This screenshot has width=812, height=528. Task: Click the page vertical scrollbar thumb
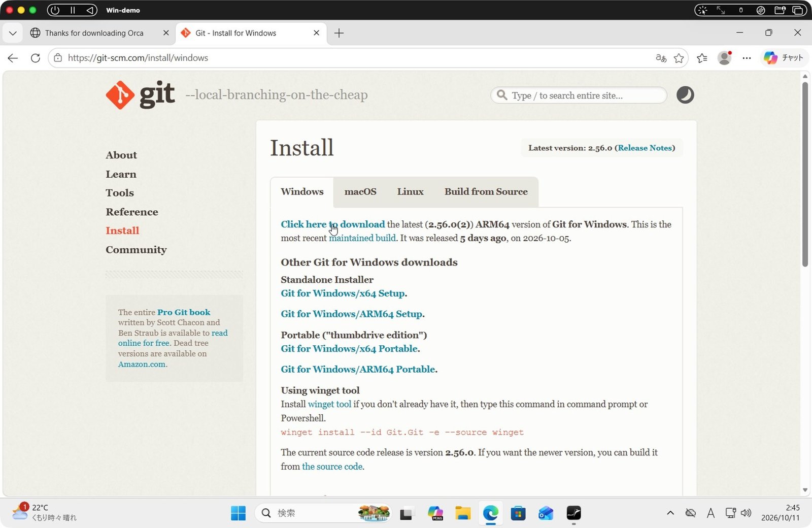pyautogui.click(x=805, y=174)
